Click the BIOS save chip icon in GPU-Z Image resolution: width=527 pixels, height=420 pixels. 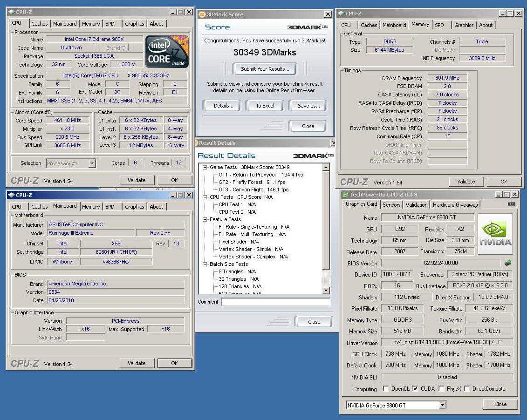pos(508,263)
